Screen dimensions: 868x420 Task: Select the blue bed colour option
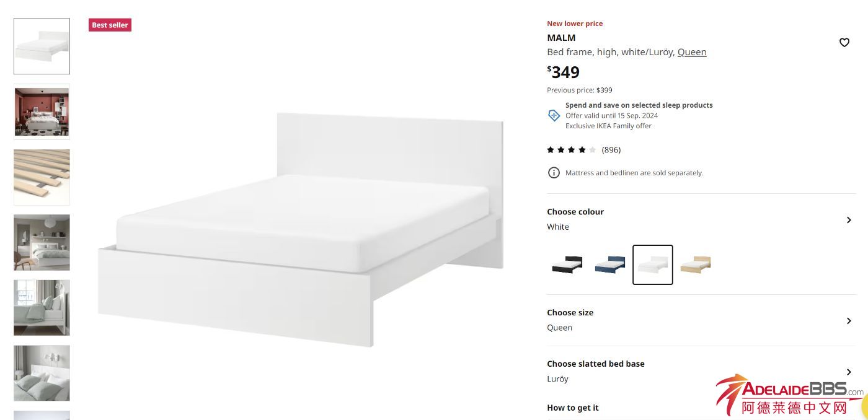coord(610,265)
